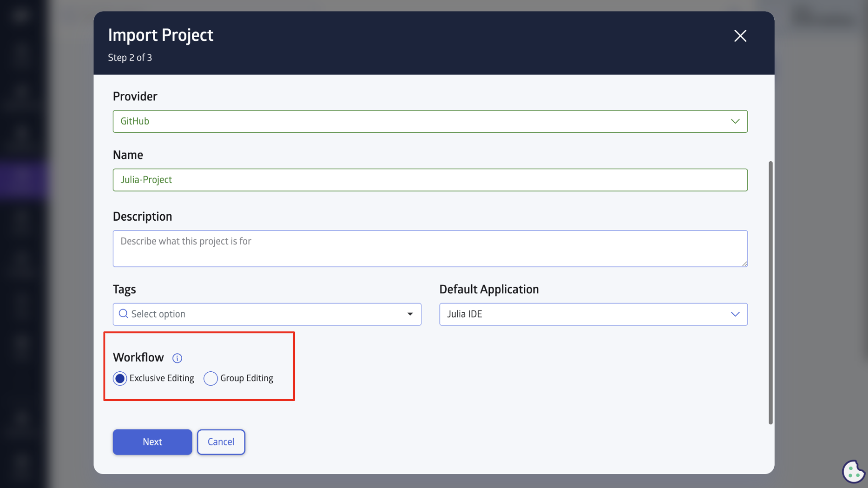Select Exclusive Editing workflow
Screen dimensions: 868x488
click(120, 379)
